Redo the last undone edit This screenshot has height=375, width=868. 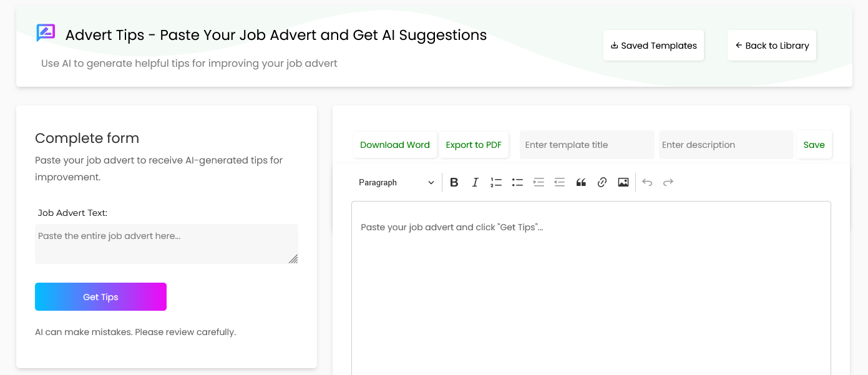tap(668, 182)
